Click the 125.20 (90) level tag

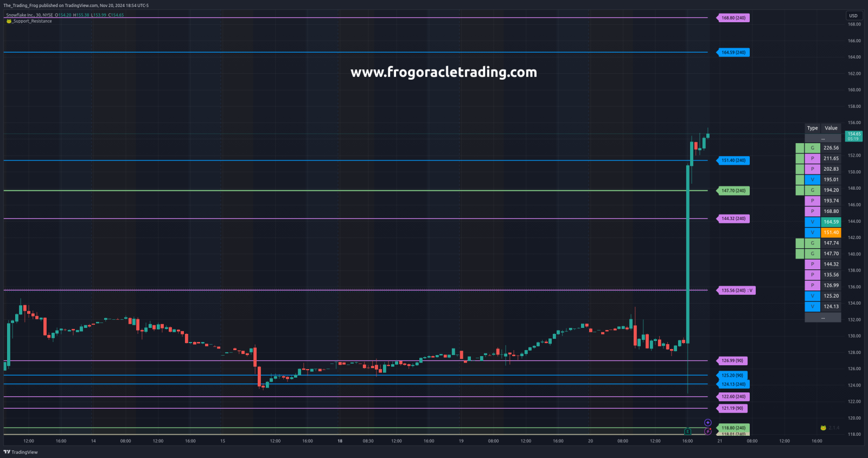[x=732, y=375]
